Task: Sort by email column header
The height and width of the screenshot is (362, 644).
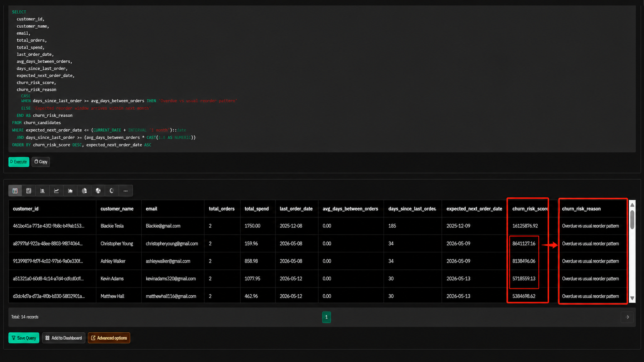Action: 151,209
